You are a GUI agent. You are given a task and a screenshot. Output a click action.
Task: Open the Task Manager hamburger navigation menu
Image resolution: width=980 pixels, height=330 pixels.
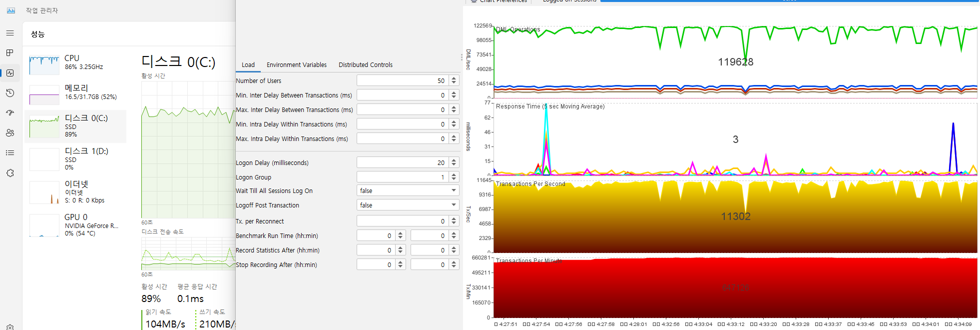[x=10, y=33]
